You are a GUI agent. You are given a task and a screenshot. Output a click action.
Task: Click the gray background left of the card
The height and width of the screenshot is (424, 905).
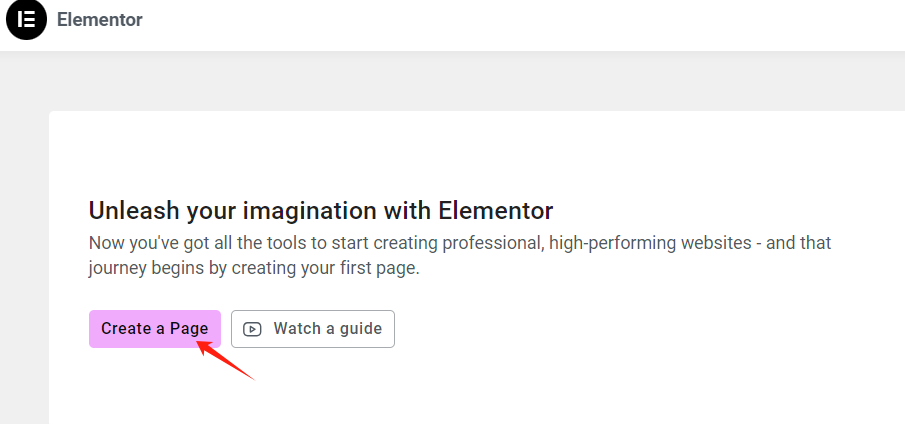click(24, 250)
